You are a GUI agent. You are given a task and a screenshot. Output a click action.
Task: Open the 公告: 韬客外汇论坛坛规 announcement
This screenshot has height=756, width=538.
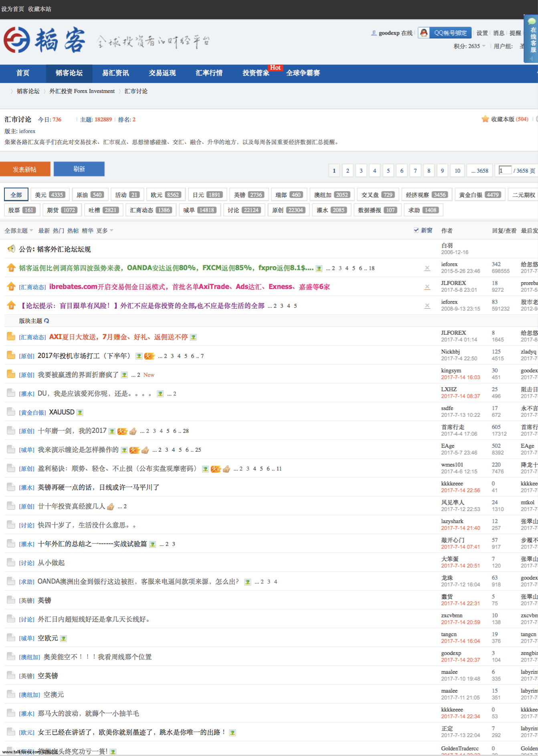click(x=55, y=249)
